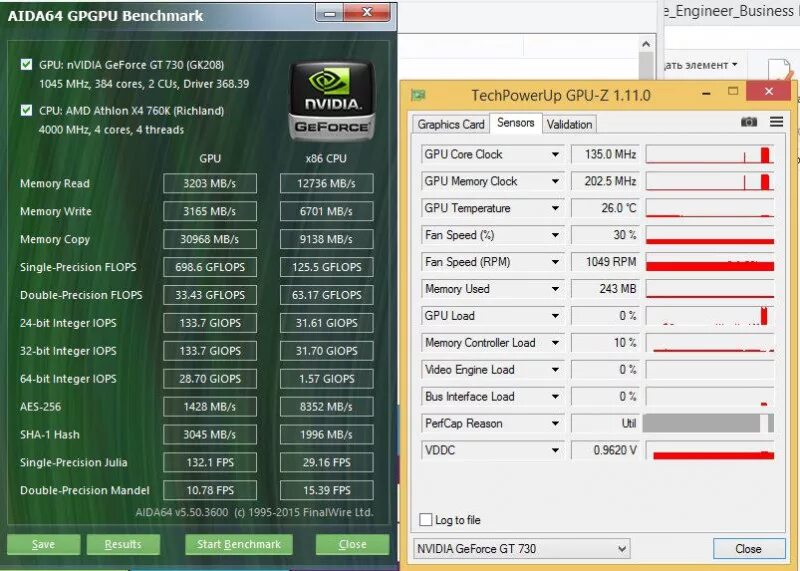The width and height of the screenshot is (800, 571).
Task: Click the Fan Speed (RPM) graph
Action: pos(710,262)
